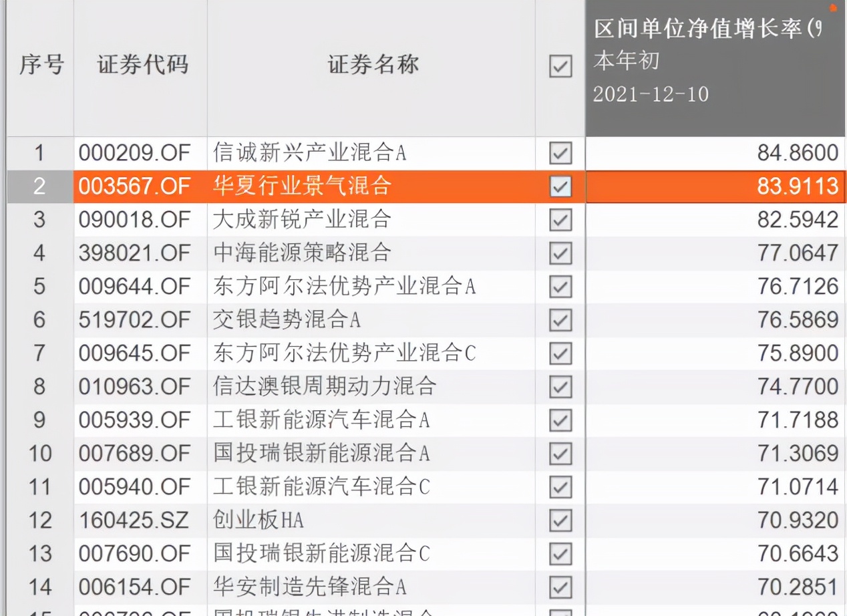Click the code 006154.OF
847x616 pixels.
coord(134,588)
